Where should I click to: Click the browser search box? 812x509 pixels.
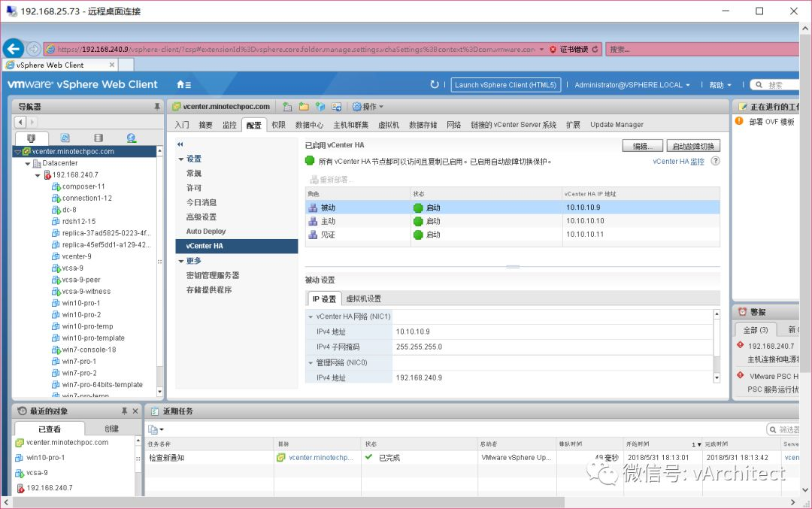click(701, 49)
